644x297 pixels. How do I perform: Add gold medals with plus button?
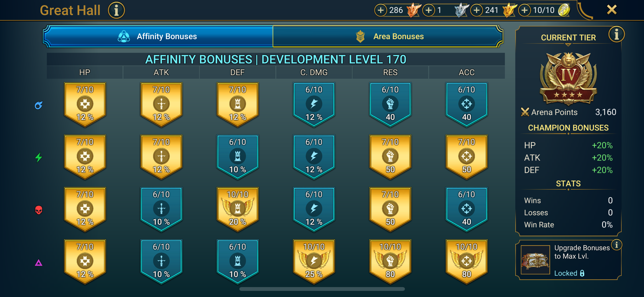(x=477, y=10)
